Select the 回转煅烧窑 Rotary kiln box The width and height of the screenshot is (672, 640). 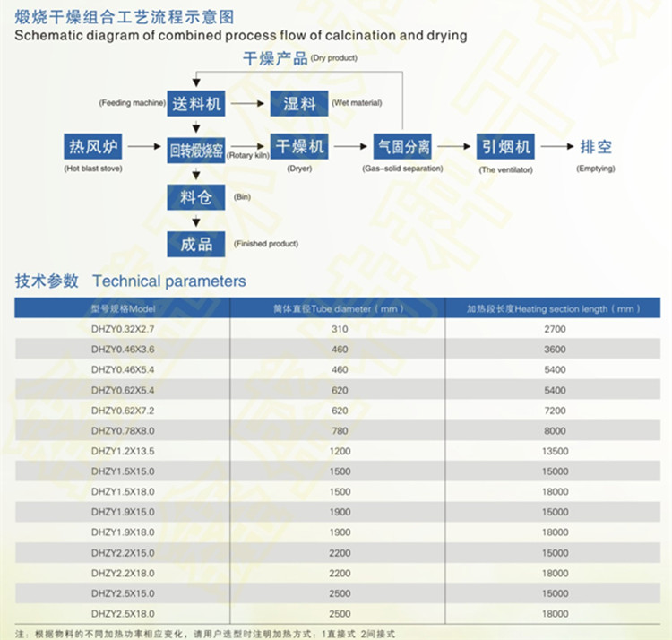[x=196, y=149]
